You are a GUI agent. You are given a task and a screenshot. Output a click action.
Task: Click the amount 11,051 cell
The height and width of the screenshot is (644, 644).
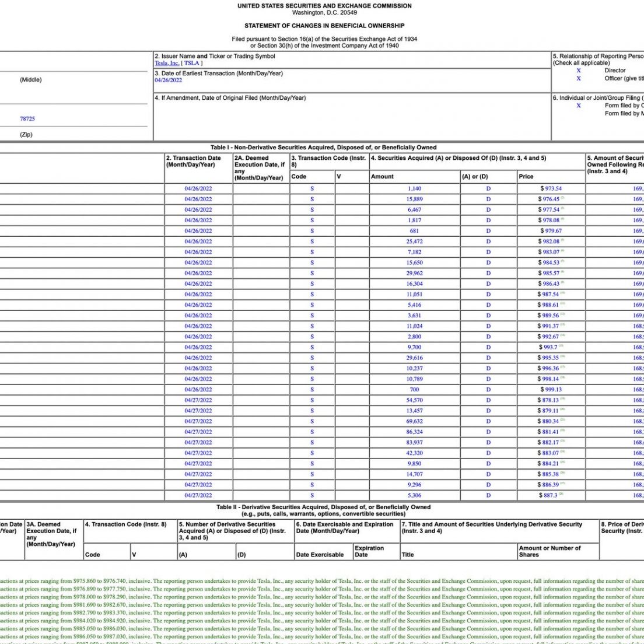414,295
